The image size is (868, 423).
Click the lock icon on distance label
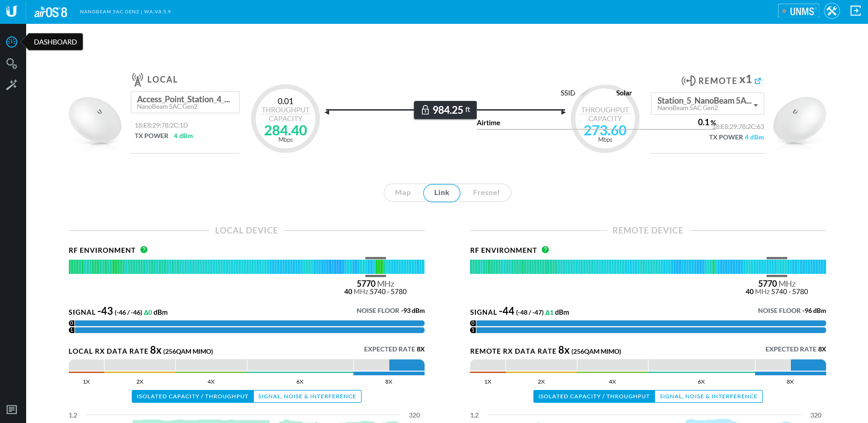[425, 110]
